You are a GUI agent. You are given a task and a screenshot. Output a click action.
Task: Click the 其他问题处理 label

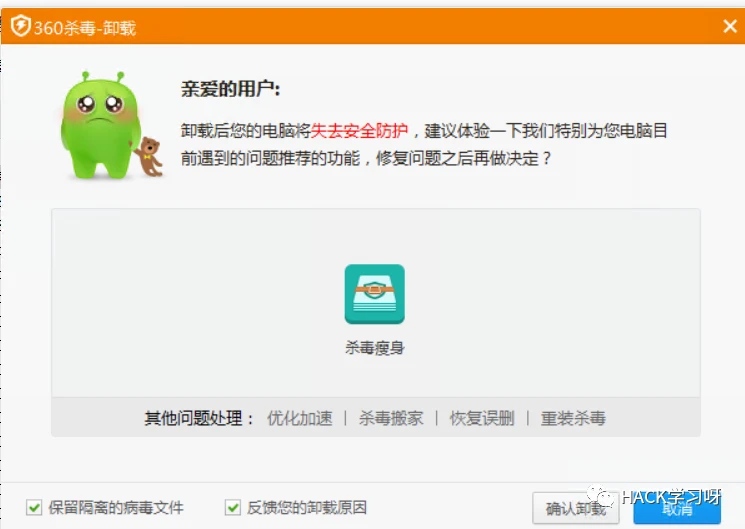pos(200,418)
